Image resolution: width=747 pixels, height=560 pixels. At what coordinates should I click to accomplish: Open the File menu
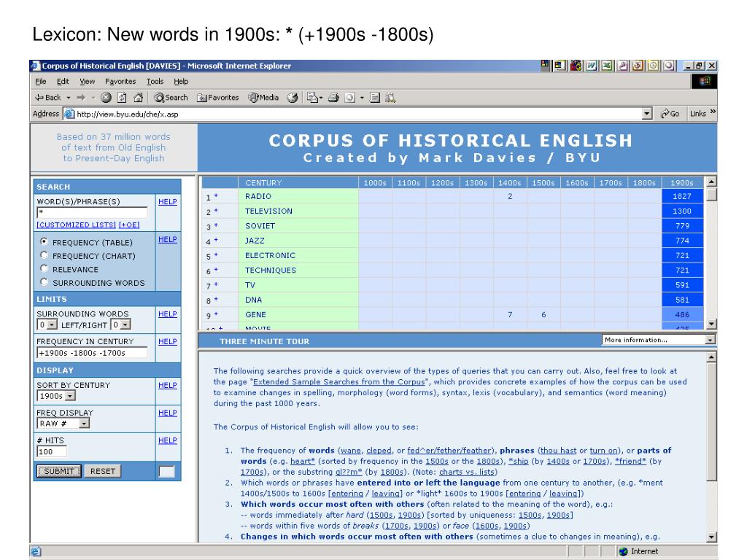41,82
